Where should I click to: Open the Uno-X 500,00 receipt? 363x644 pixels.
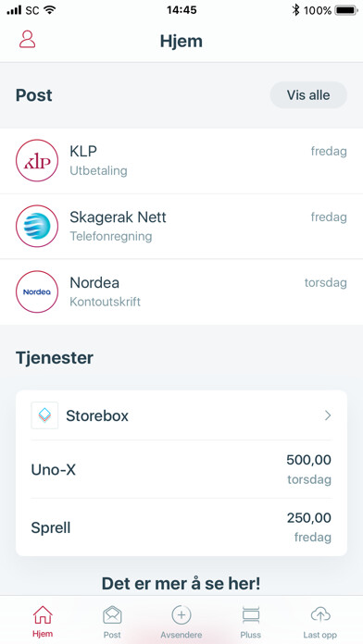tap(181, 469)
